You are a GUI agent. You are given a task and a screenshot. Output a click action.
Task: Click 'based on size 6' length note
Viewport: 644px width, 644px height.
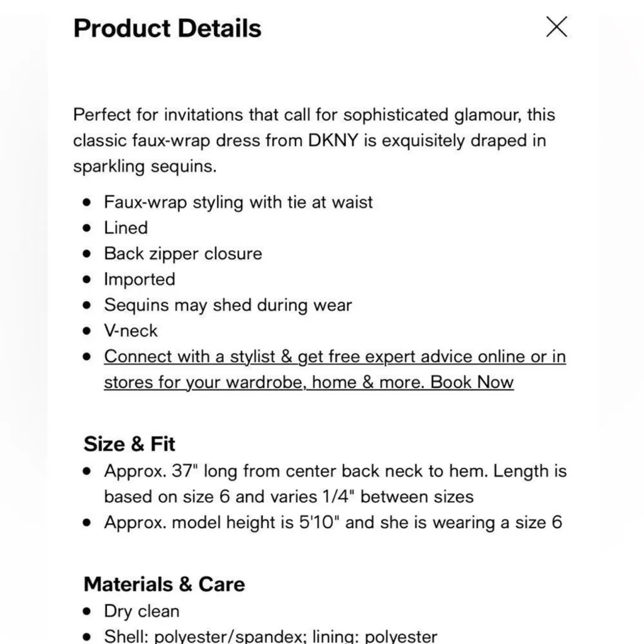[x=169, y=497]
